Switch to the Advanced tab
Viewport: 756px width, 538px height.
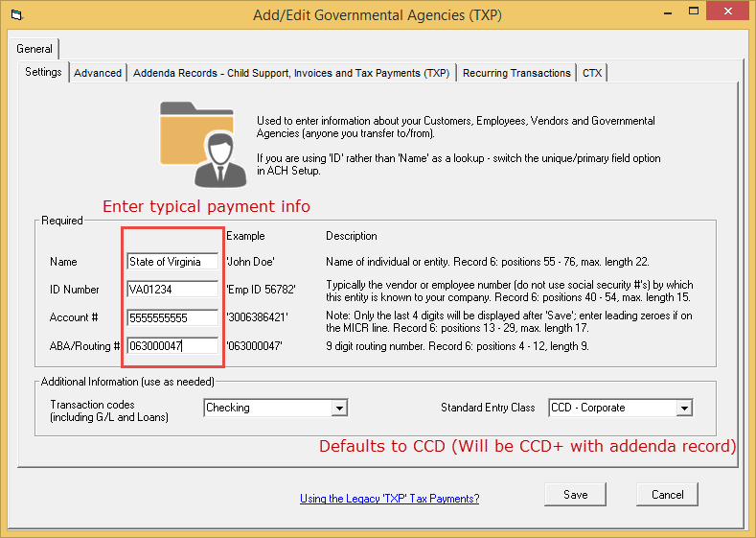coord(98,73)
